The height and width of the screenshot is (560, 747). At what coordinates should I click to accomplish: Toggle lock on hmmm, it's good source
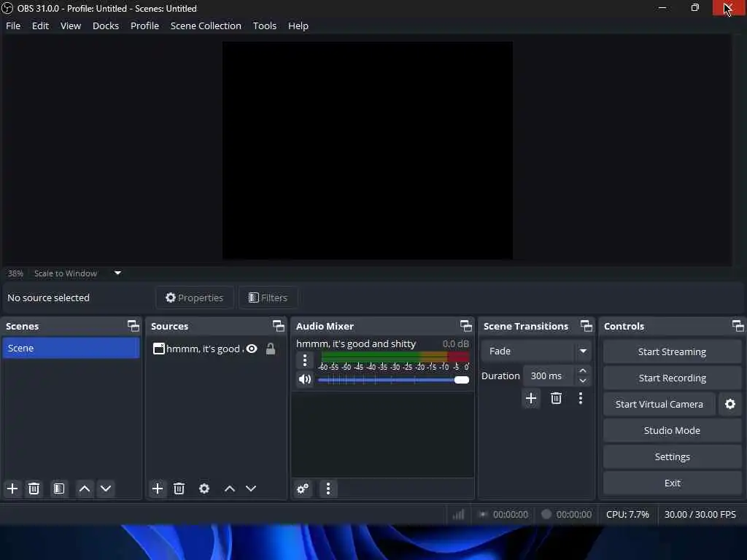click(x=271, y=349)
